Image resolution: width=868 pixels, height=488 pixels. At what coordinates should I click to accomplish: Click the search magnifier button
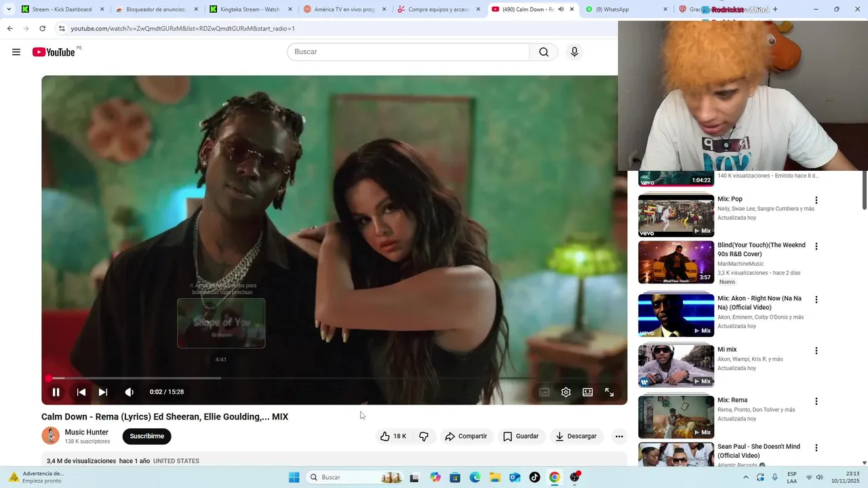tap(544, 52)
